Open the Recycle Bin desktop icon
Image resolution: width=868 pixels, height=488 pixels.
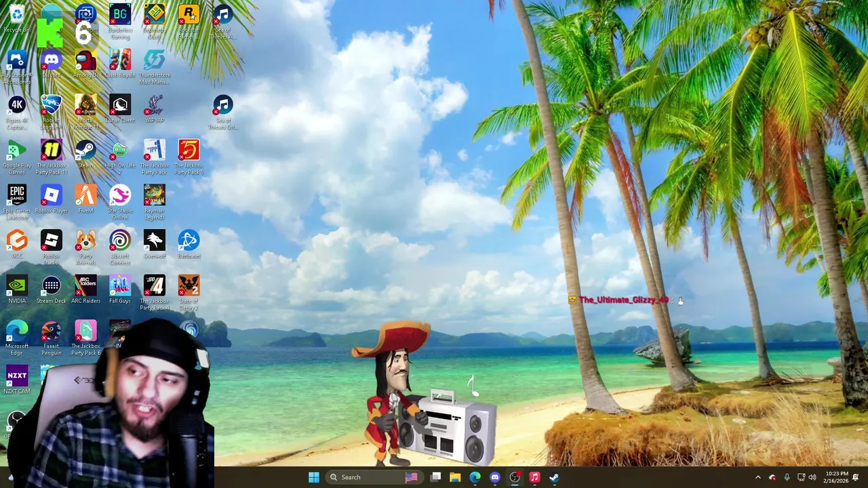click(x=16, y=19)
